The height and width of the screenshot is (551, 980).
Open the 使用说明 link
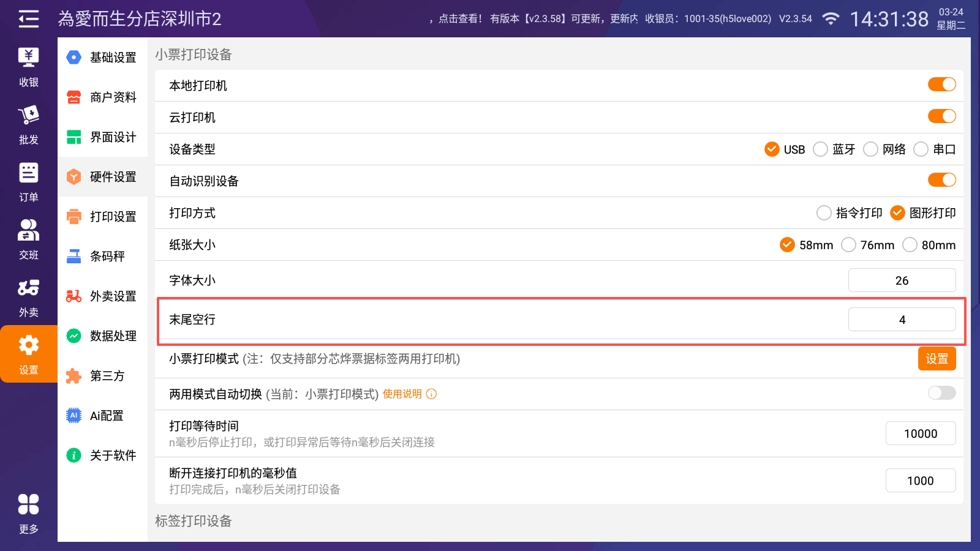tap(402, 394)
